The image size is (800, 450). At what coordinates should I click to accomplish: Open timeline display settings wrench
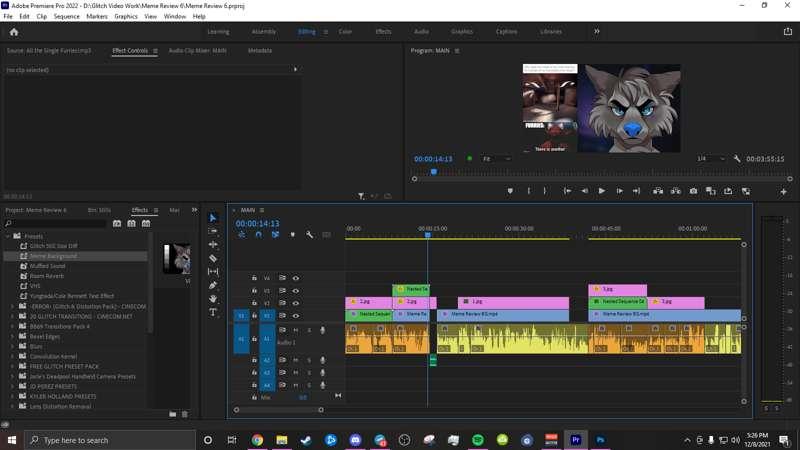[x=309, y=235]
